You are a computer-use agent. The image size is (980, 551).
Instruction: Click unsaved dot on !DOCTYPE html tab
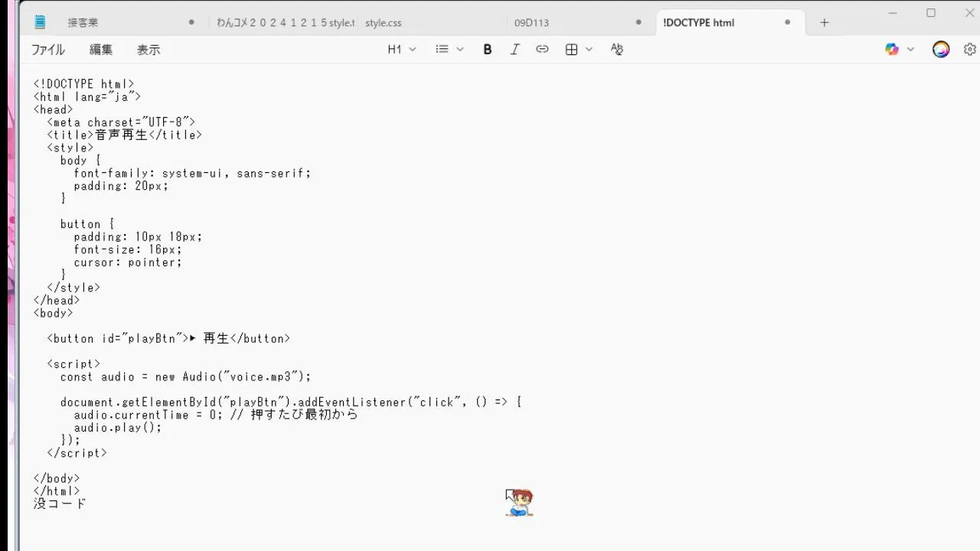coord(787,22)
